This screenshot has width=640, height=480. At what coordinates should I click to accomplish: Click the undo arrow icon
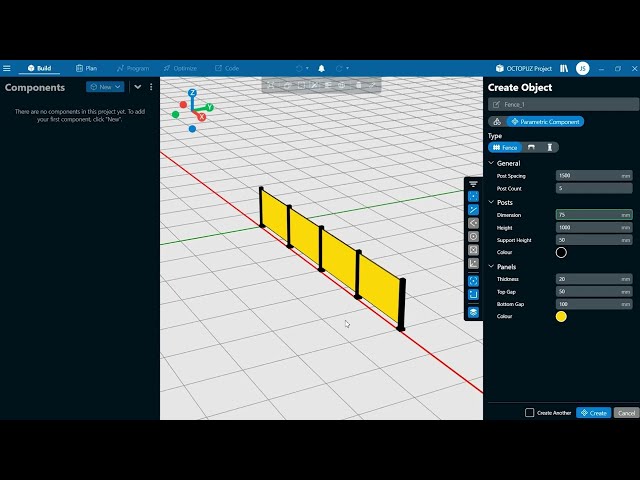pos(299,68)
